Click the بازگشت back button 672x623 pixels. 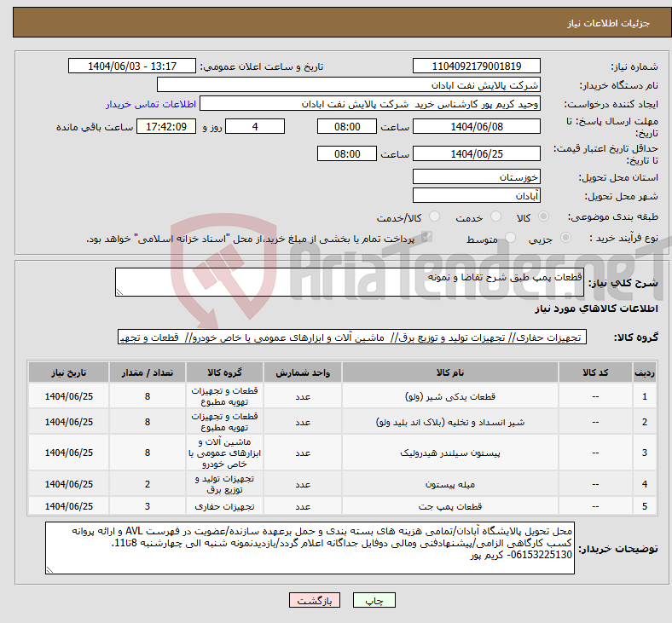click(315, 601)
